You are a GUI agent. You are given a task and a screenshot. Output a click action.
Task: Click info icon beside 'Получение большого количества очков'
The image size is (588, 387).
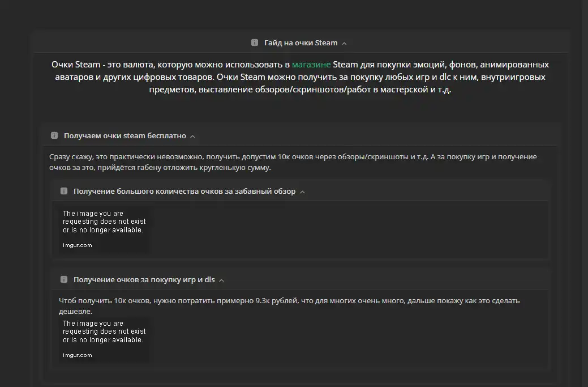[x=64, y=191]
